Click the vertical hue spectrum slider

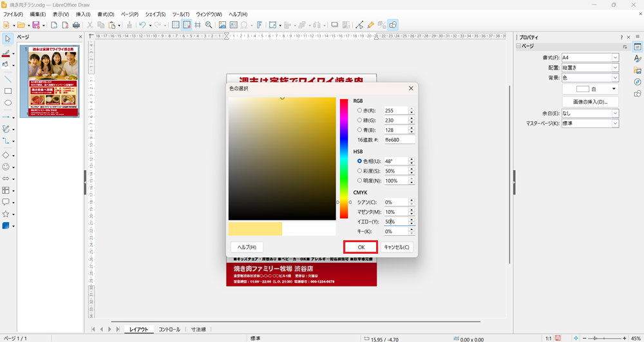tap(344, 158)
